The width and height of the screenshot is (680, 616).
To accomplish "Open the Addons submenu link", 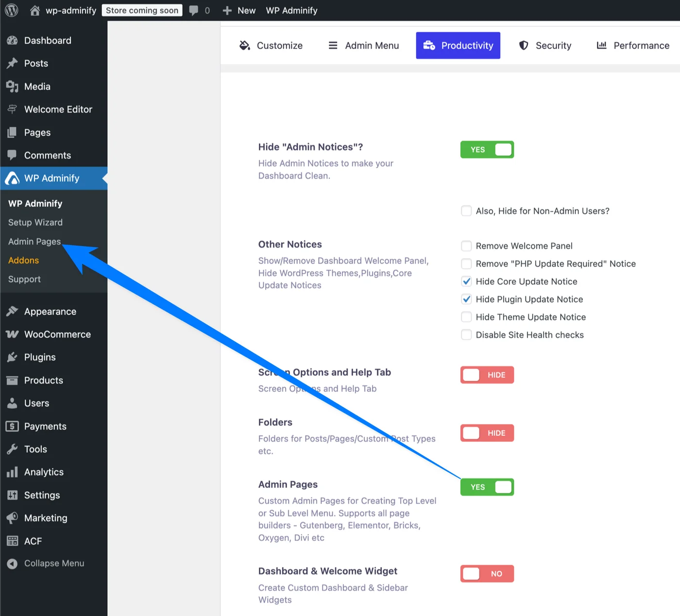I will [x=23, y=260].
